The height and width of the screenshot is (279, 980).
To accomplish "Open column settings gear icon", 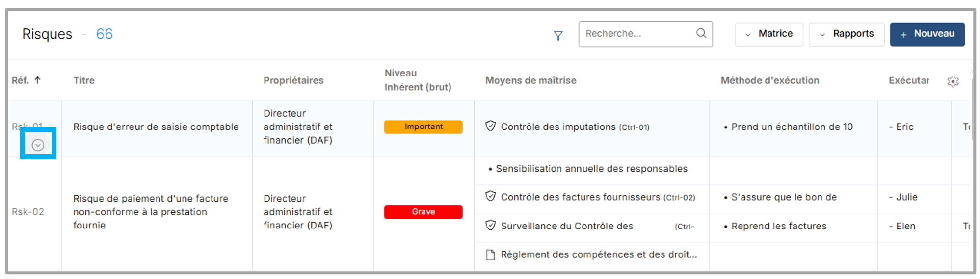I will click(953, 81).
